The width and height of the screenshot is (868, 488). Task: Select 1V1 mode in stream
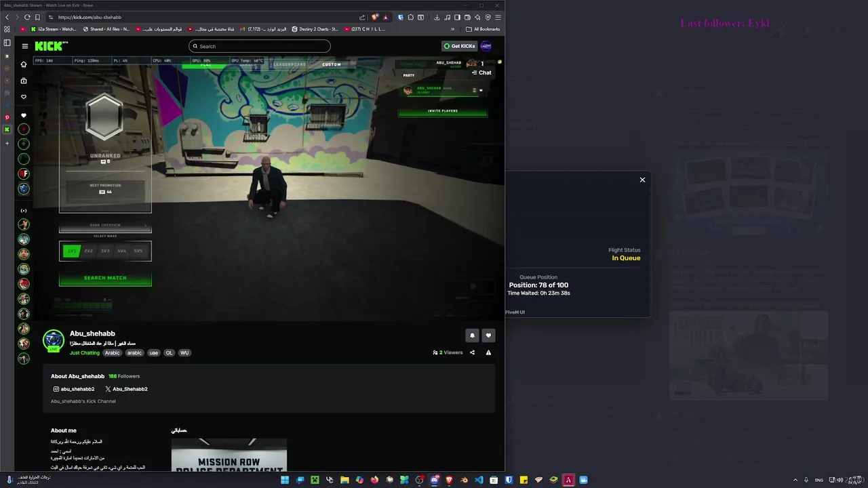pos(71,251)
